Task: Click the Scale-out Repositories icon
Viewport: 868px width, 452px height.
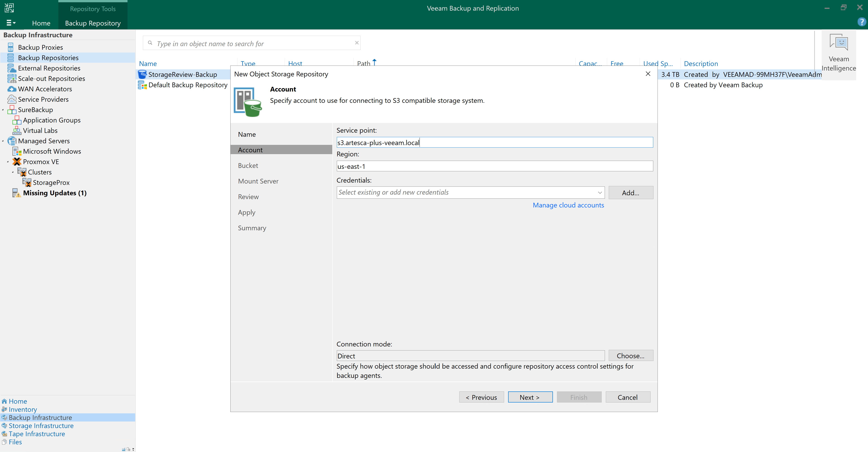Action: (x=12, y=78)
